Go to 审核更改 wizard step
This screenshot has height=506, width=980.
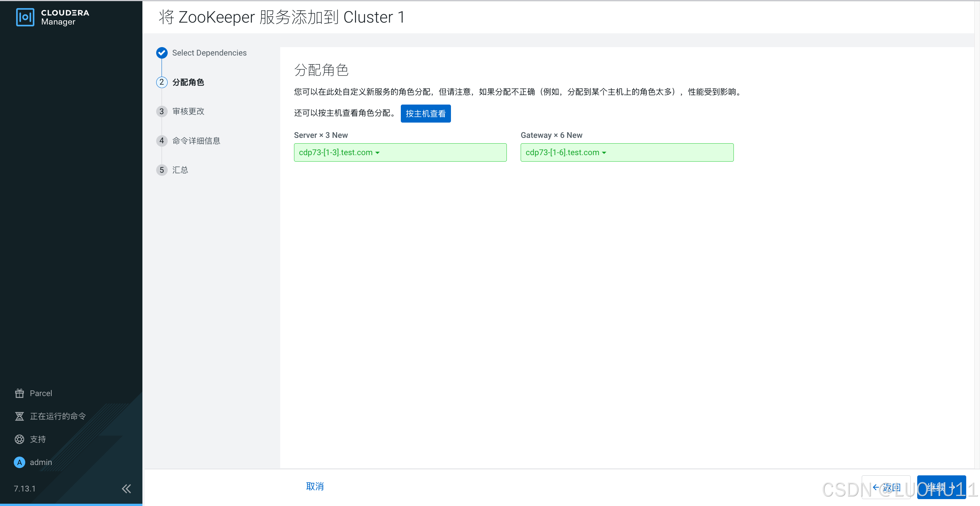coord(188,111)
